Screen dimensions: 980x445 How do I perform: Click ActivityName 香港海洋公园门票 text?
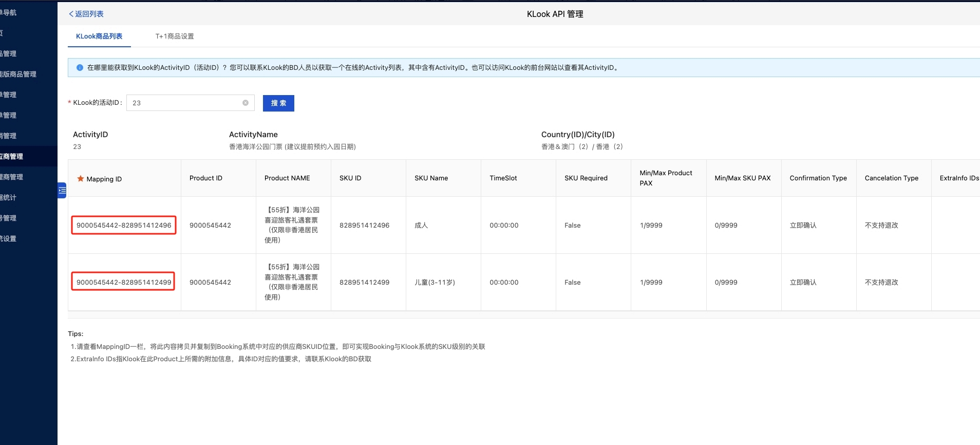[292, 146]
